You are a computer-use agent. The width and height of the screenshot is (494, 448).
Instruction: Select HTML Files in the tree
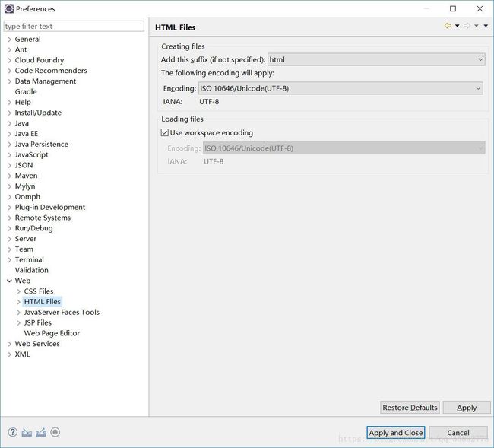(43, 302)
